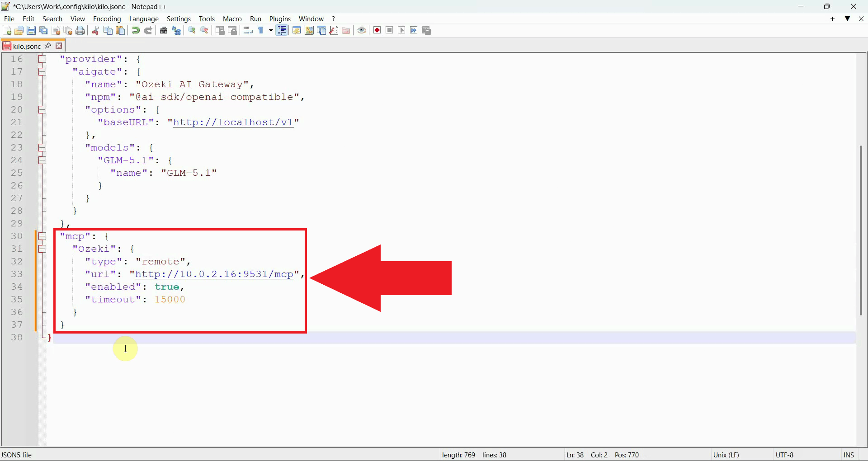Copy selection with the Copy icon
The height and width of the screenshot is (461, 868).
[x=108, y=30]
